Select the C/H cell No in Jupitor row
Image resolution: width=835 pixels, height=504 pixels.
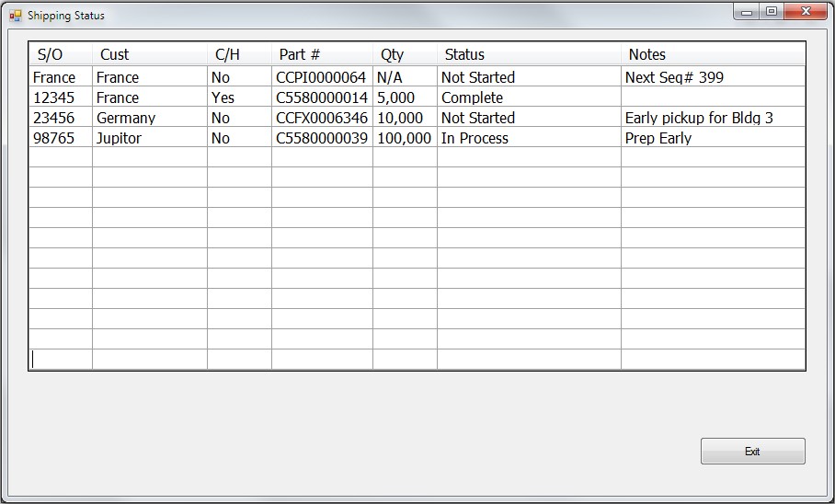point(240,138)
